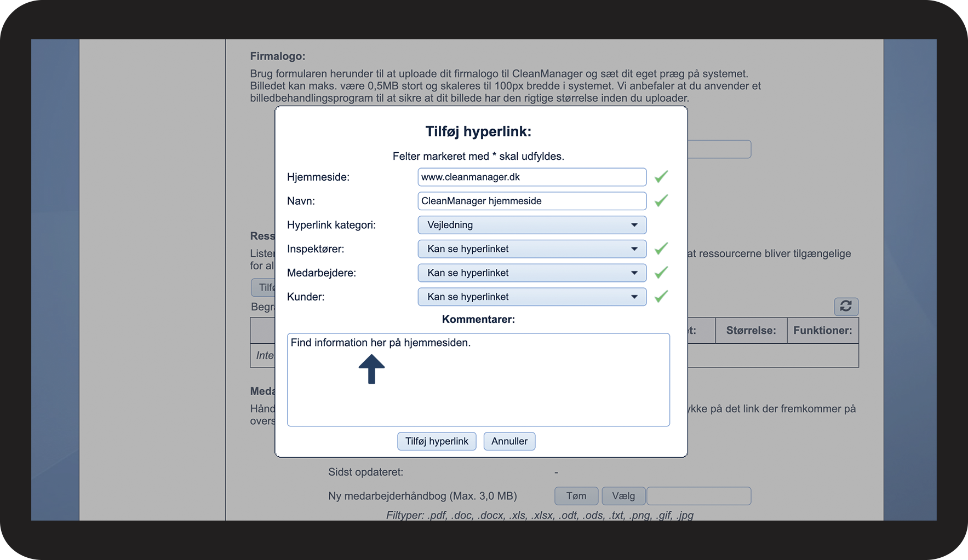Click the Kommentarer label
Viewport: 968px width, 560px height.
pos(478,319)
